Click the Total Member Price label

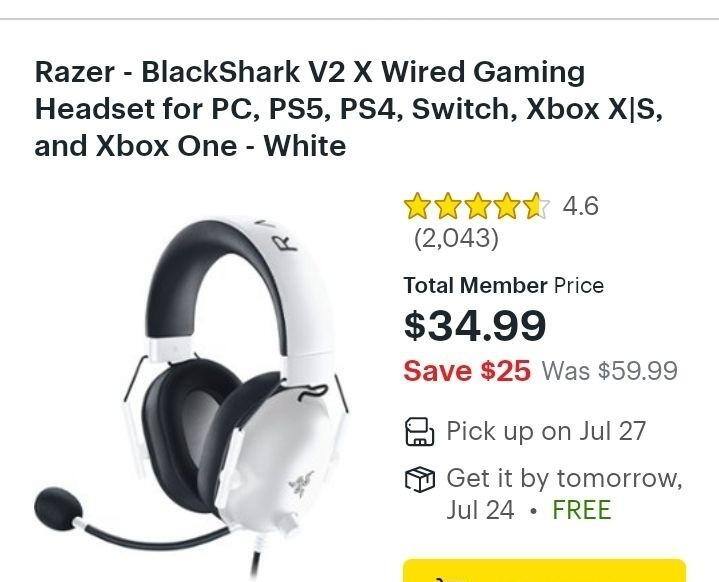(503, 286)
